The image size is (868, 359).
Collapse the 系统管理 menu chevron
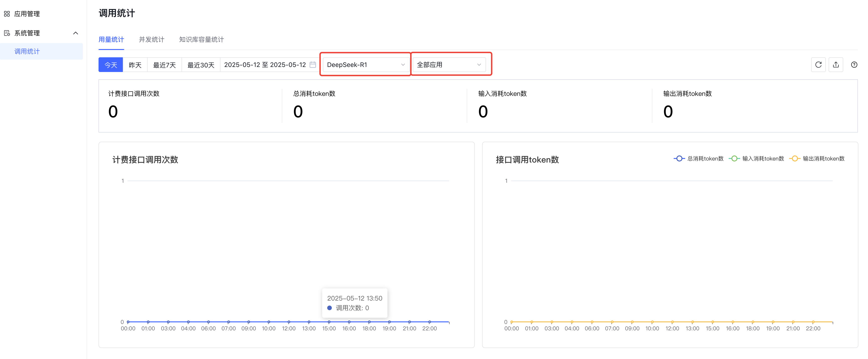75,33
